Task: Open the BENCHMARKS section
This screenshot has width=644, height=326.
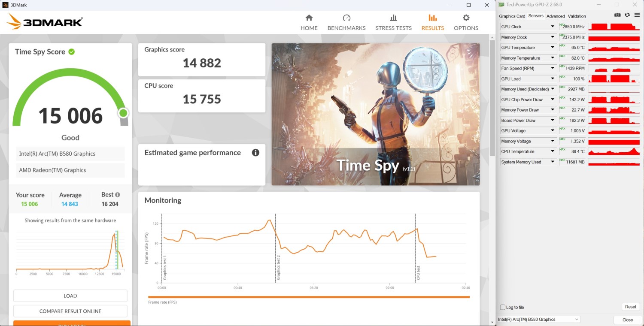Action: (346, 22)
